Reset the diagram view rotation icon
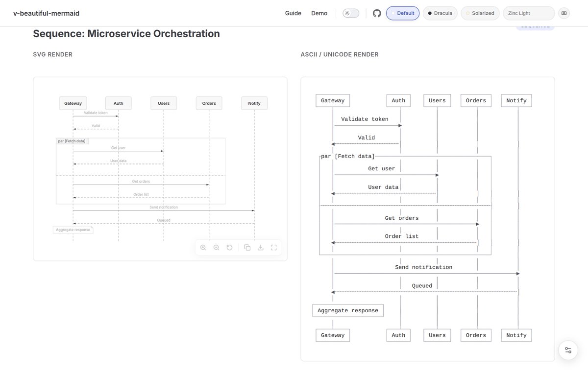The width and height of the screenshot is (588, 370). (x=229, y=248)
